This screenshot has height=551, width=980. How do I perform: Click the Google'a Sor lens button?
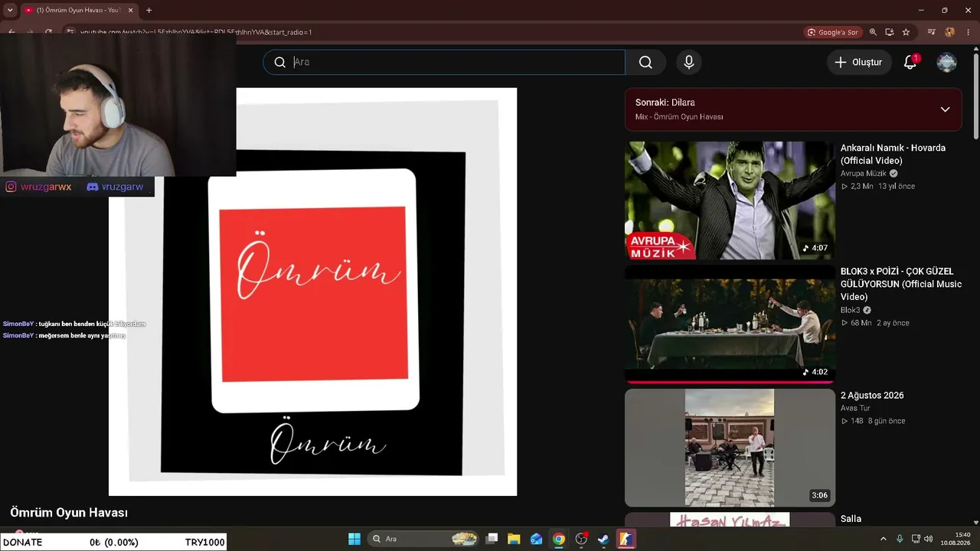(x=833, y=32)
